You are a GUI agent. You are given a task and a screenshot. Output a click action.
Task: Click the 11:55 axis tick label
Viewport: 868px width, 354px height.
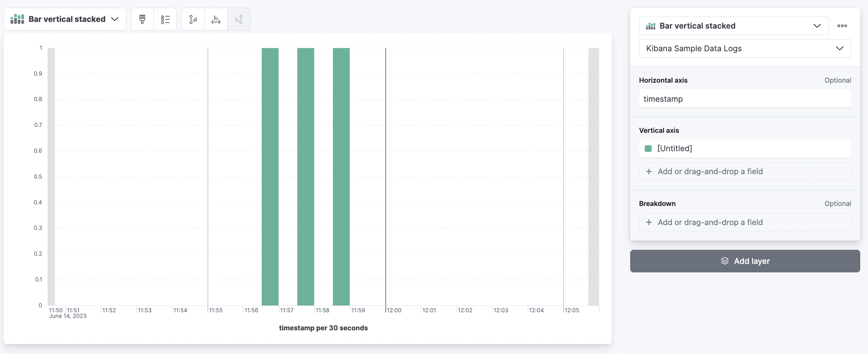pos(216,310)
